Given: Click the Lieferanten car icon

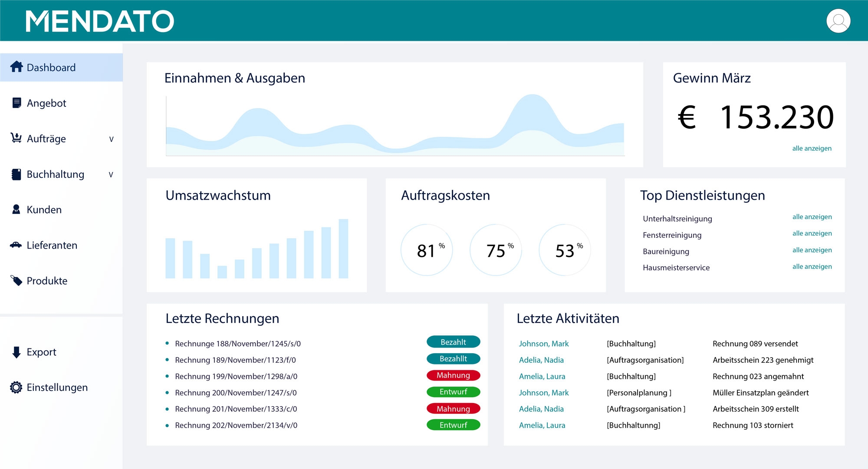Looking at the screenshot, I should 16,245.
